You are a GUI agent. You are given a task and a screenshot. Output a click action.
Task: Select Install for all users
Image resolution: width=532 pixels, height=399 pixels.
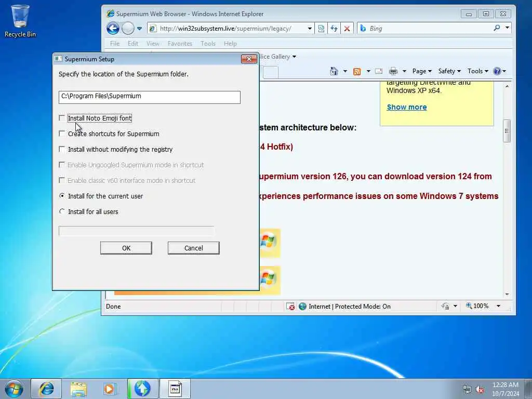click(62, 211)
